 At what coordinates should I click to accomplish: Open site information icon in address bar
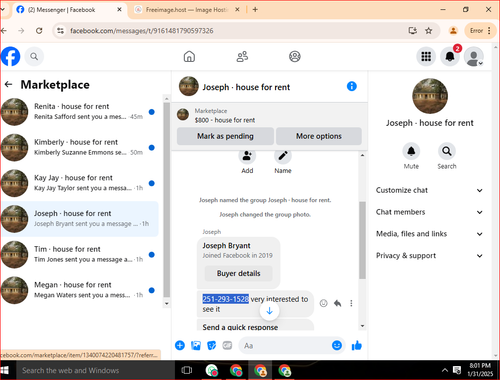click(60, 31)
